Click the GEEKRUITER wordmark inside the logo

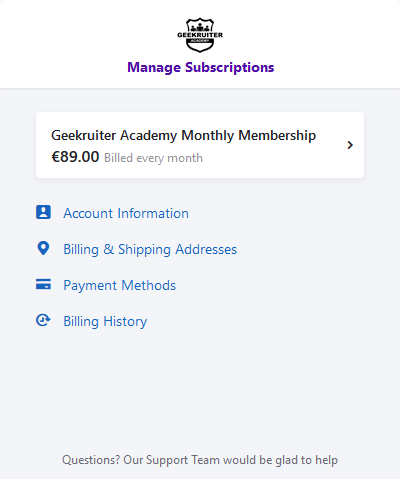pos(200,35)
